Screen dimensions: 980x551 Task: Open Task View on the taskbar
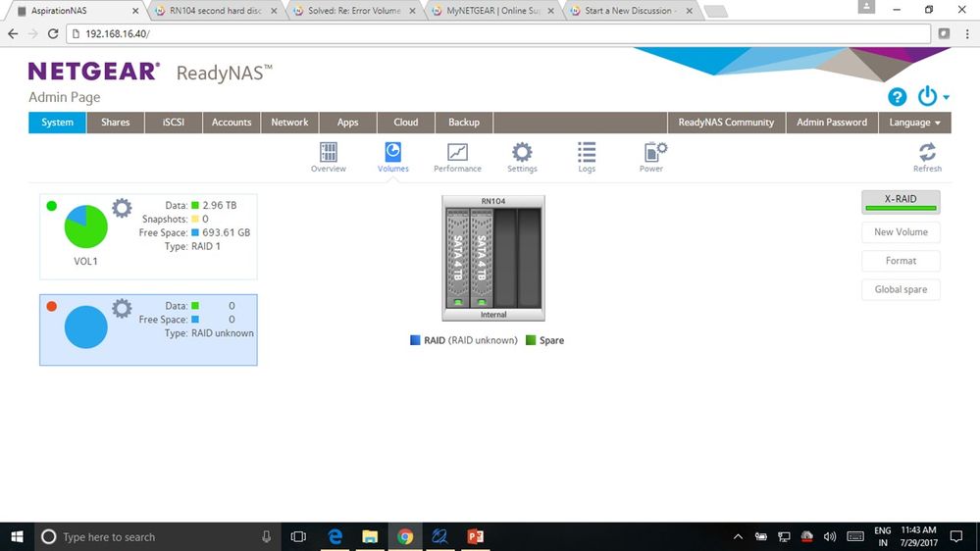click(298, 536)
